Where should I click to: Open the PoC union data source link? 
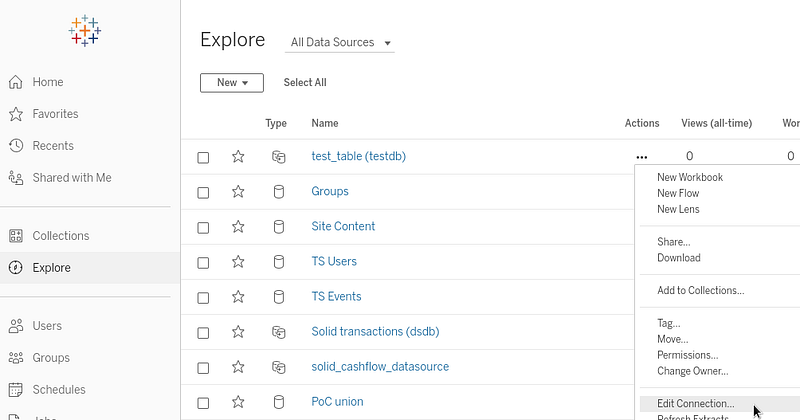pos(337,402)
